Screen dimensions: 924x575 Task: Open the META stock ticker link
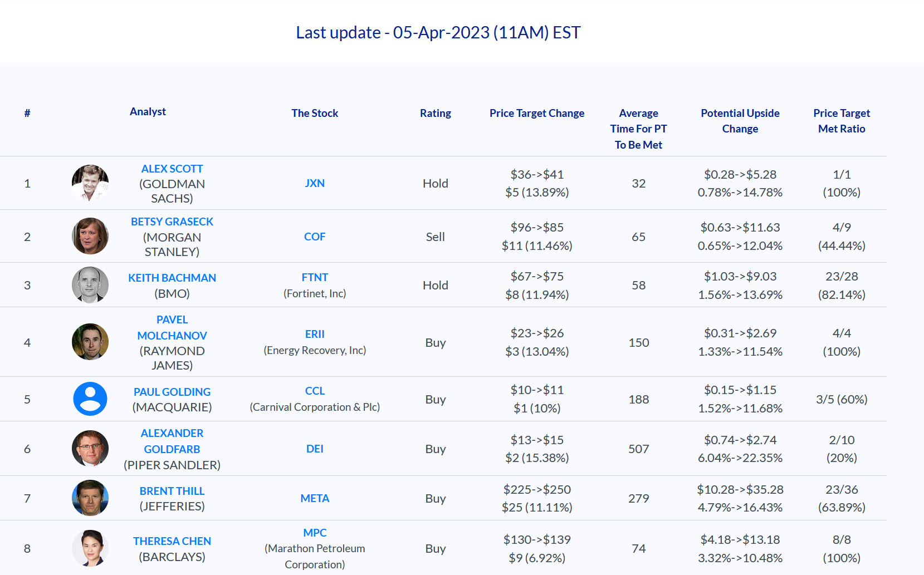(x=315, y=498)
